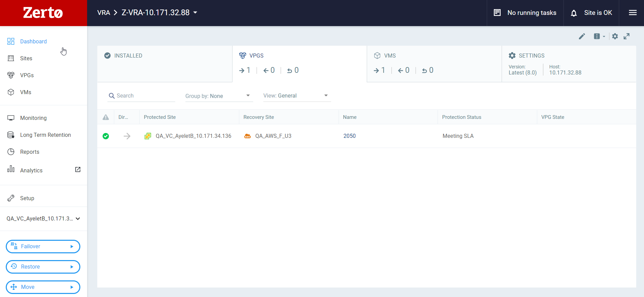Click the expand fullscreen icon
Viewport: 644px width, 297px height.
click(x=627, y=36)
